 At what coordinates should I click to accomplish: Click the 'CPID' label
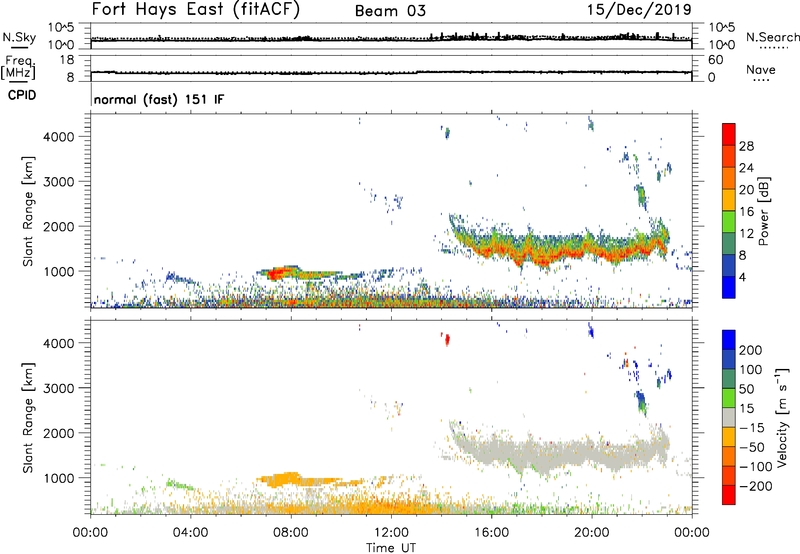point(22,95)
